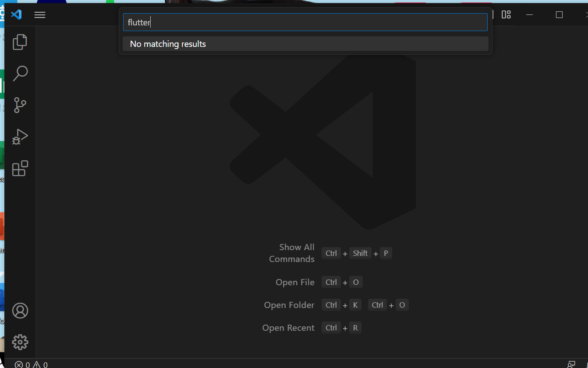
Task: Click the VS Code logo in the title bar
Action: click(16, 14)
